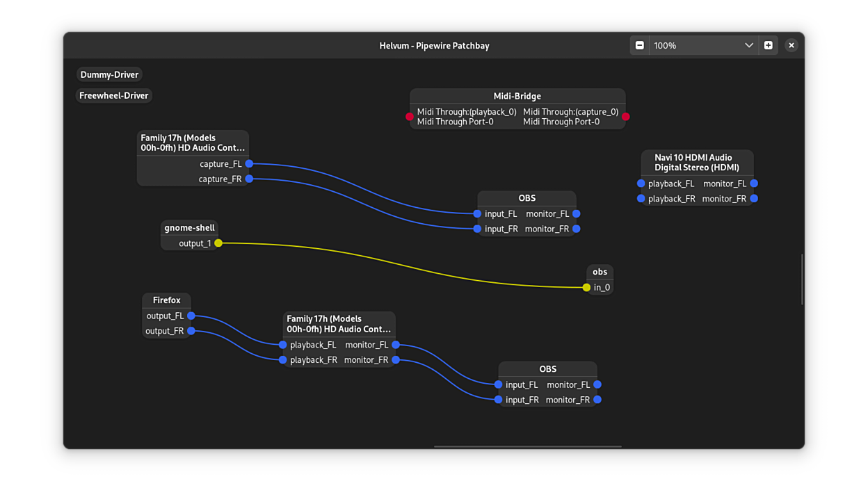Image resolution: width=868 pixels, height=488 pixels.
Task: Open the zoom level dropdown arrow
Action: point(748,45)
